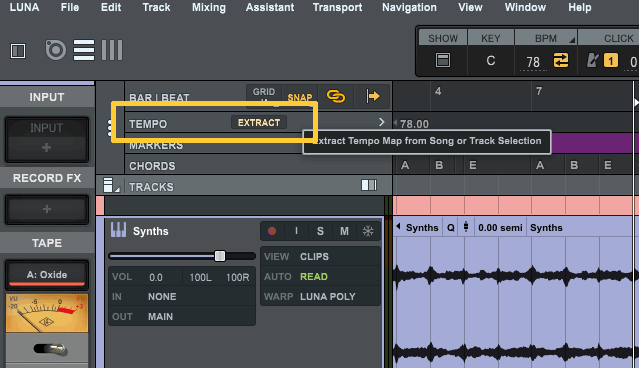Click the tape VU meter
The width and height of the screenshot is (639, 368).
coord(47,313)
